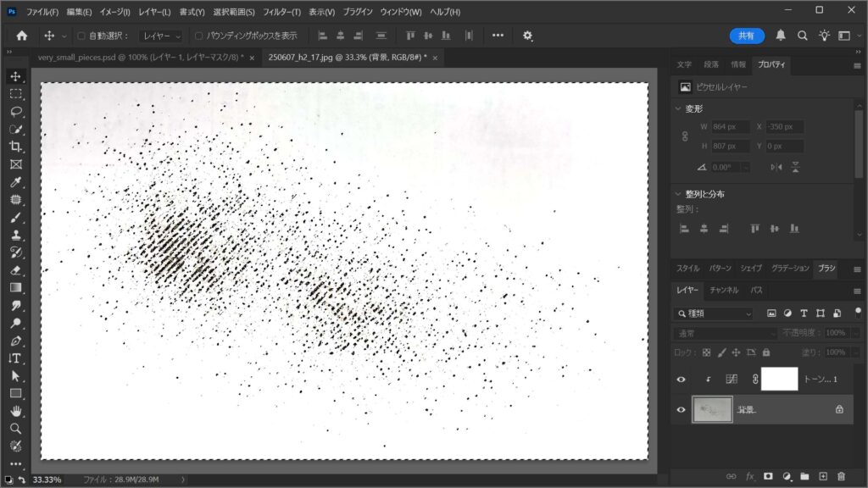
Task: Open the 種類 layer filter dropdown
Action: 714,313
